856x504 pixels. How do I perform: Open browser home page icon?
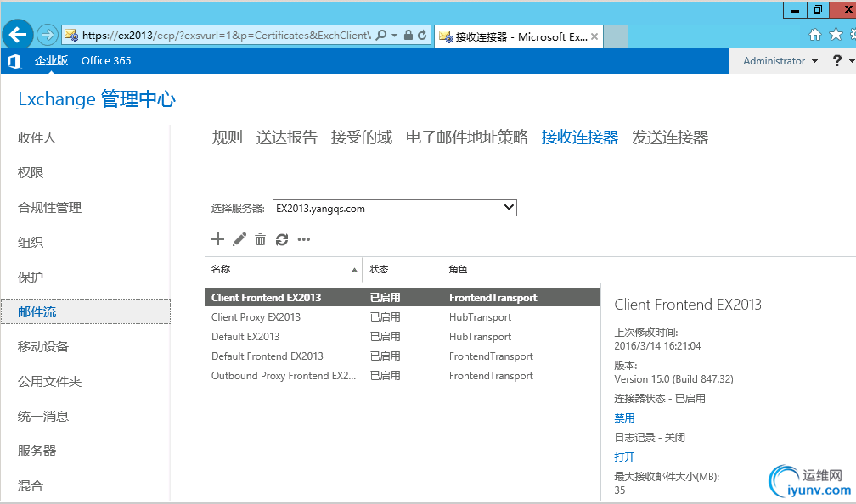pos(815,35)
